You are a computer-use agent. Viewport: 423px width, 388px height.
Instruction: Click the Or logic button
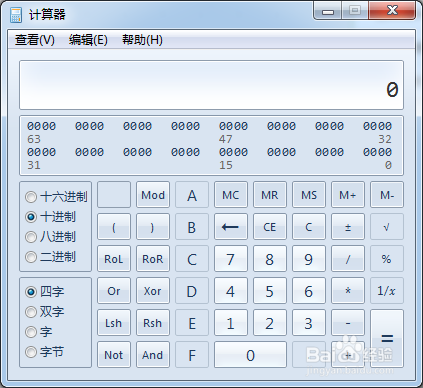click(x=114, y=291)
